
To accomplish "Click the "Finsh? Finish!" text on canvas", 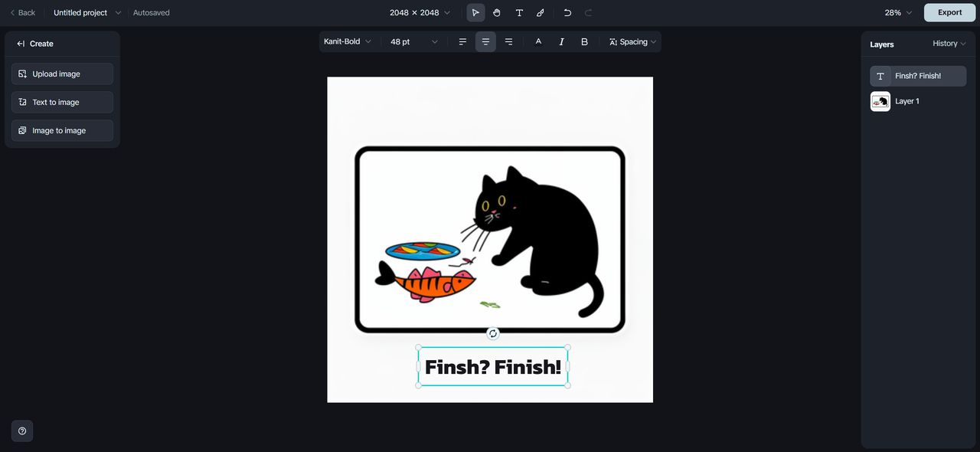I will 493,367.
